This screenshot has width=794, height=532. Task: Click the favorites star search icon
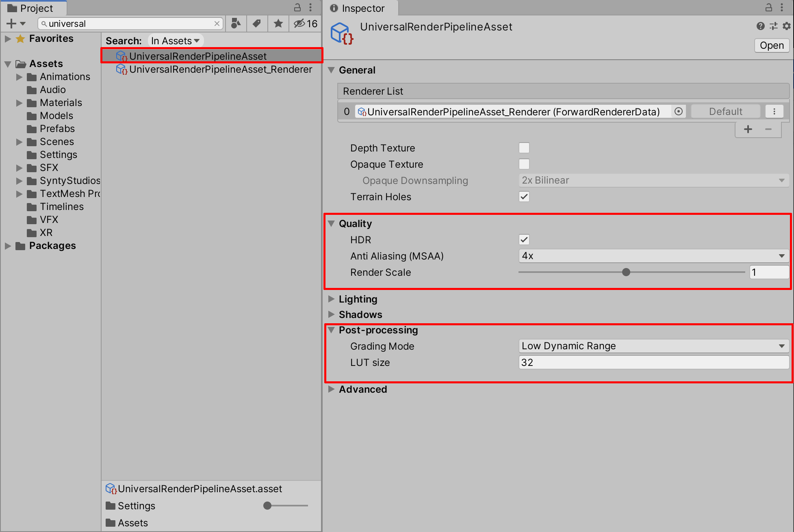(x=278, y=24)
